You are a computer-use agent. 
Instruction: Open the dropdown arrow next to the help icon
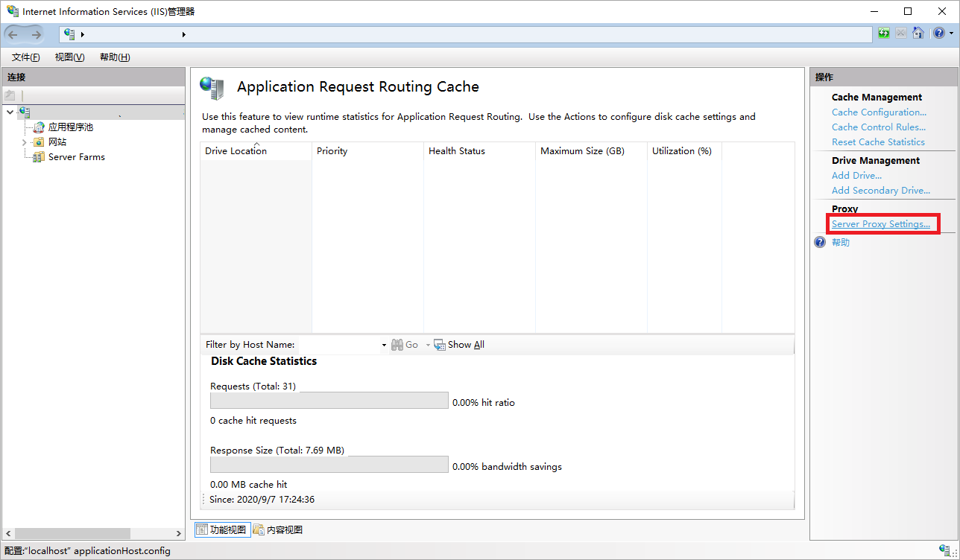(951, 34)
